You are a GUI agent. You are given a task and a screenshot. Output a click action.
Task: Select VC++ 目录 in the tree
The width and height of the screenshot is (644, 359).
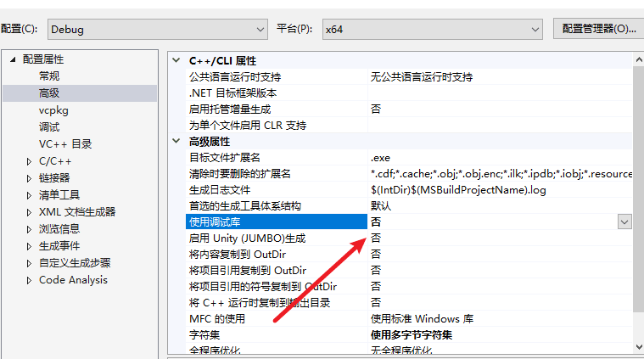tap(65, 144)
